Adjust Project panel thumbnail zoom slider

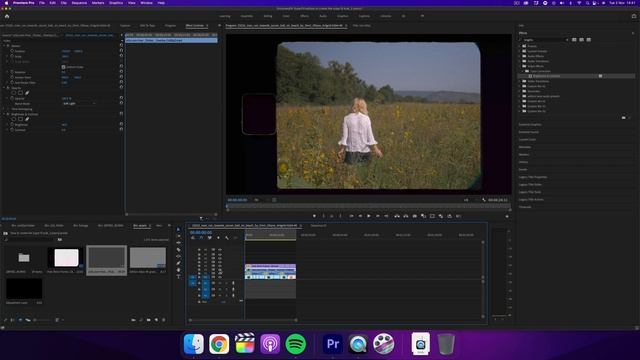point(43,320)
